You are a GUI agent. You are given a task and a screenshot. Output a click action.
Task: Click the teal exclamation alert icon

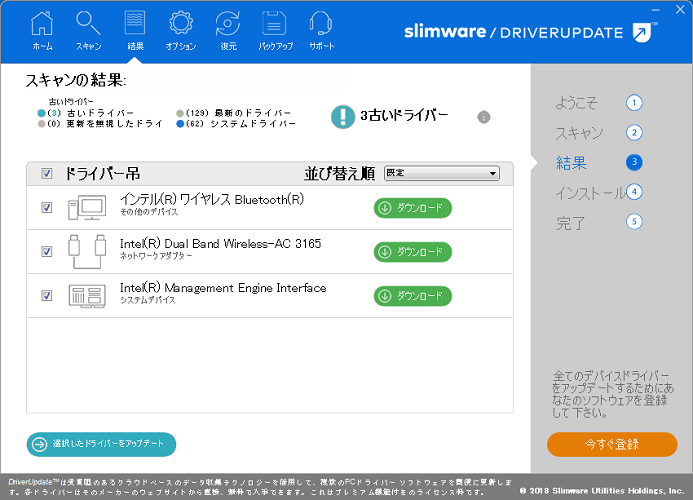click(x=343, y=117)
